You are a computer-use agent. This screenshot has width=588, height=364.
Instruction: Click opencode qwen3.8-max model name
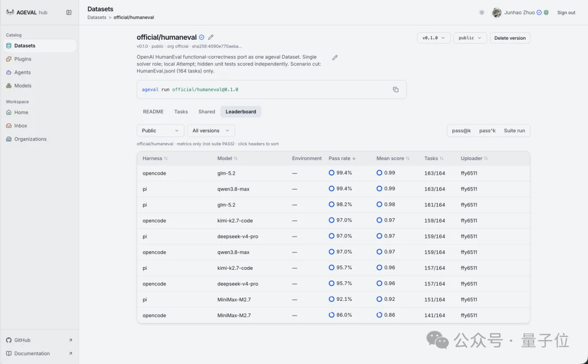(233, 252)
